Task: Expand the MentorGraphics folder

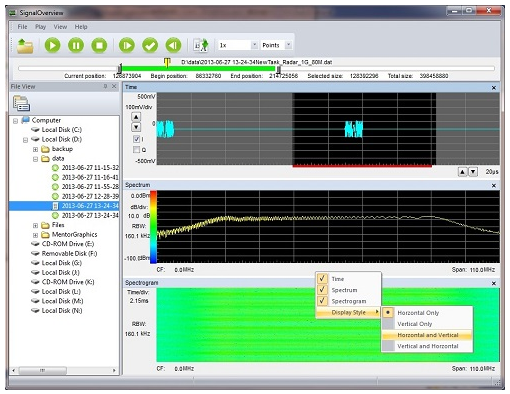Action: tap(35, 235)
